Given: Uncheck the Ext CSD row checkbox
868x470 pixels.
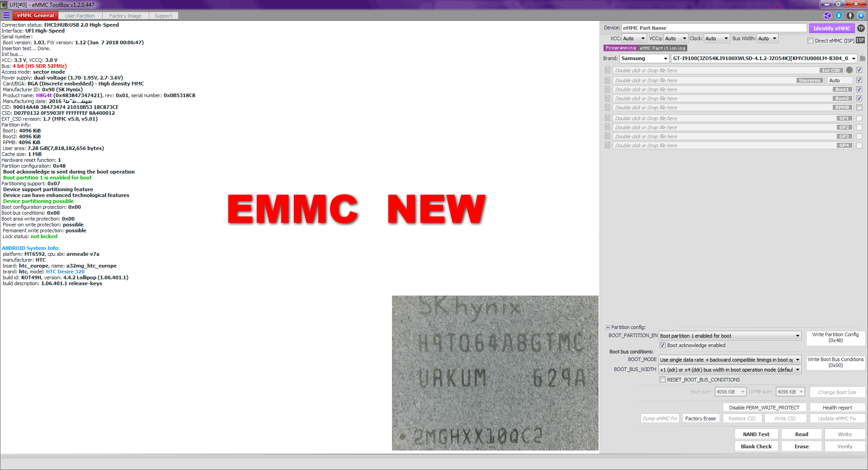Looking at the screenshot, I should [x=859, y=70].
